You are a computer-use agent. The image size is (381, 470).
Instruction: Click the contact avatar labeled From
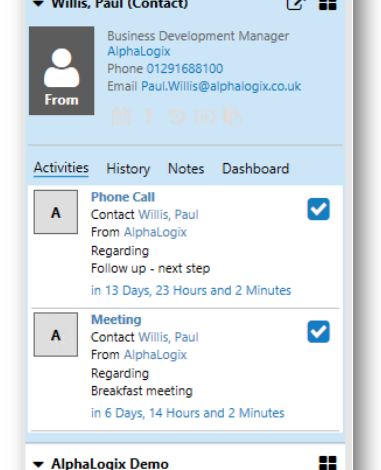coord(62,71)
